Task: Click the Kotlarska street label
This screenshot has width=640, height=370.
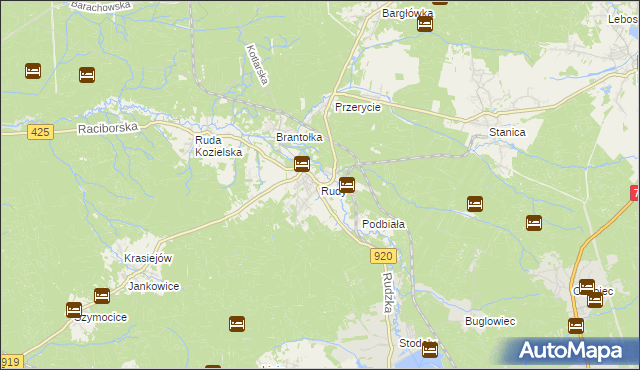Action: coord(258,64)
